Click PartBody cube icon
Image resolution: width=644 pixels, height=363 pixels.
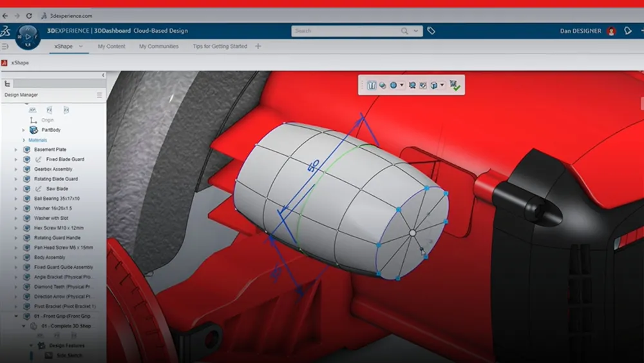33,130
